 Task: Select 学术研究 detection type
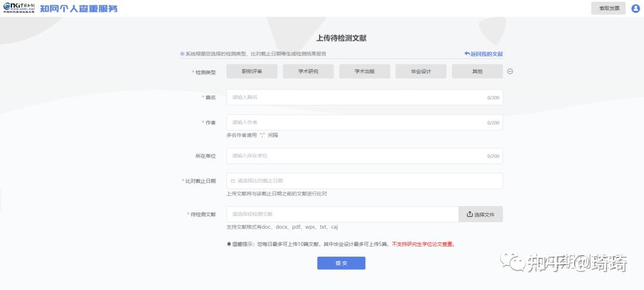click(x=308, y=71)
